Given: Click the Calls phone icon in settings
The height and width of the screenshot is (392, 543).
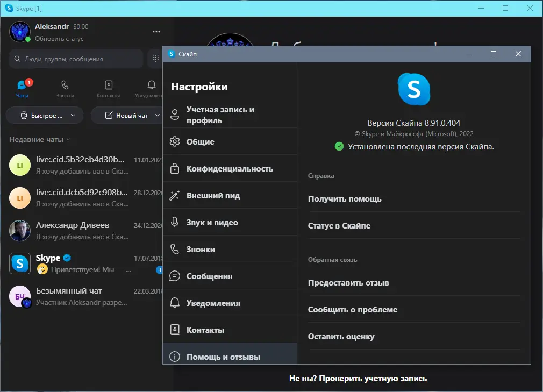Looking at the screenshot, I should (175, 249).
